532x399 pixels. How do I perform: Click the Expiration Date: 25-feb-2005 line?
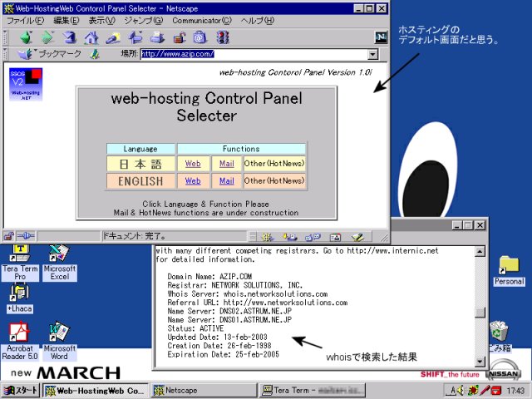coord(224,355)
